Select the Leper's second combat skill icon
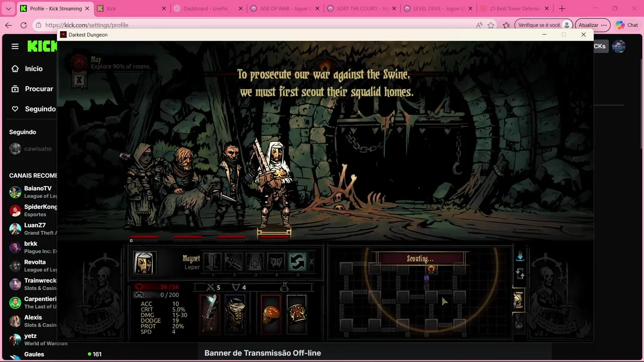This screenshot has width=644, height=362. pos(233,262)
